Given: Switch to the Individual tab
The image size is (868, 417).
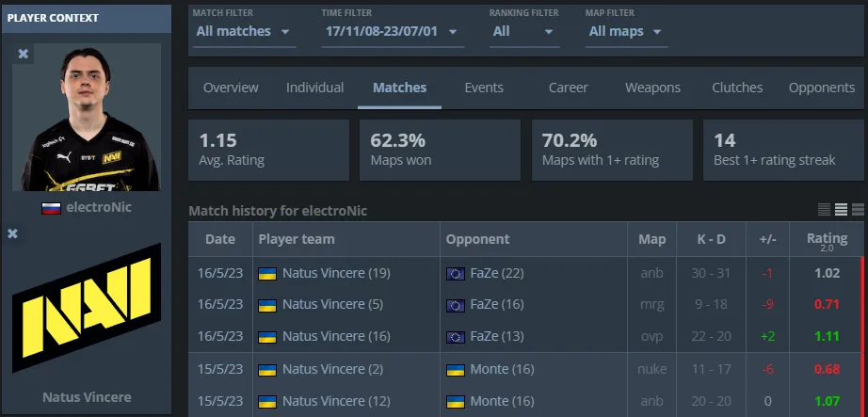Looking at the screenshot, I should coord(315,88).
